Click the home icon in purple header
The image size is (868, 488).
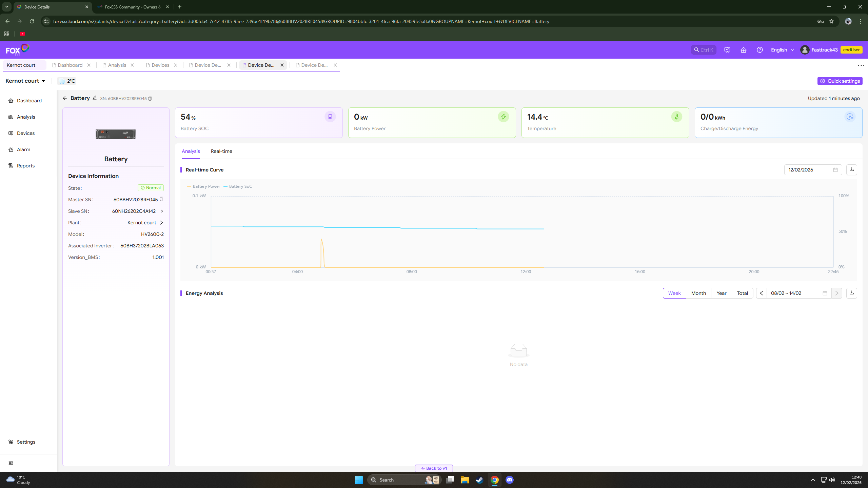tap(743, 50)
